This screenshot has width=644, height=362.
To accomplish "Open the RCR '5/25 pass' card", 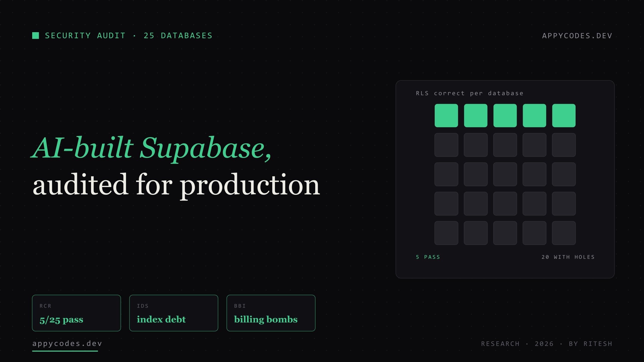I will pos(76,313).
